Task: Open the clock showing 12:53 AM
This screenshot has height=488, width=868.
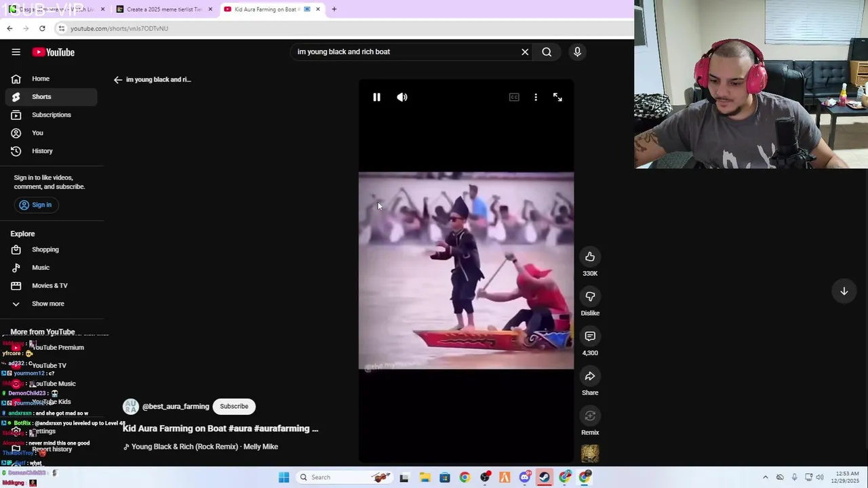Action: (x=845, y=477)
